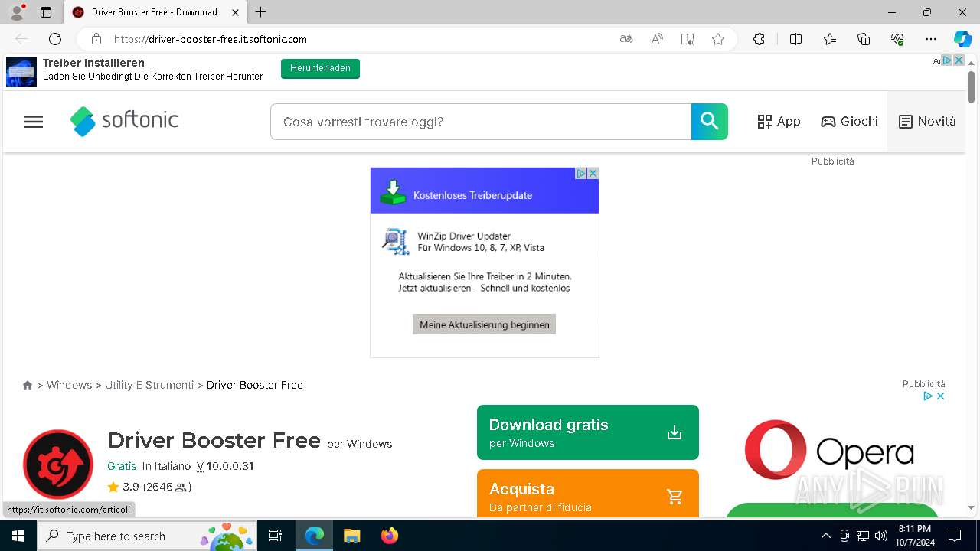Click the Driver Booster app icon
Image resolution: width=980 pixels, height=551 pixels.
(58, 465)
